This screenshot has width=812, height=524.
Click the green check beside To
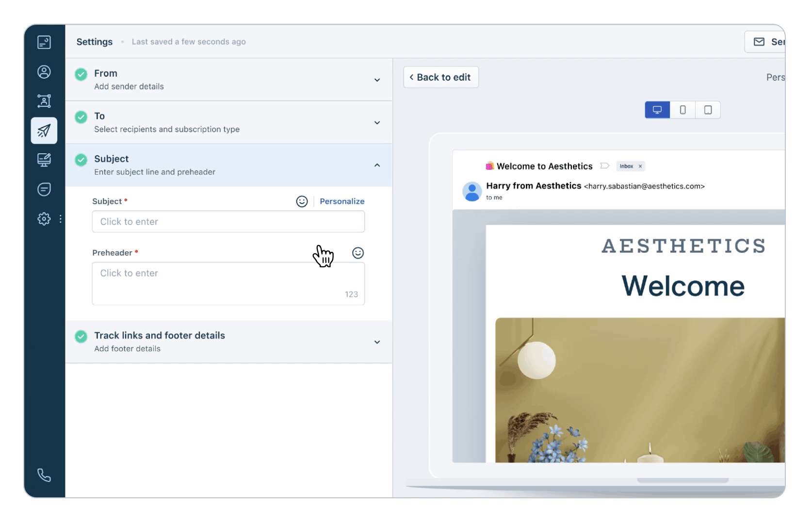click(x=81, y=117)
